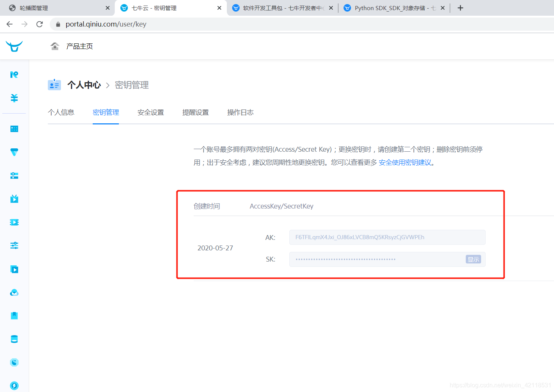The width and height of the screenshot is (554, 392).
Task: Click the SK masked key field
Action: coord(387,259)
